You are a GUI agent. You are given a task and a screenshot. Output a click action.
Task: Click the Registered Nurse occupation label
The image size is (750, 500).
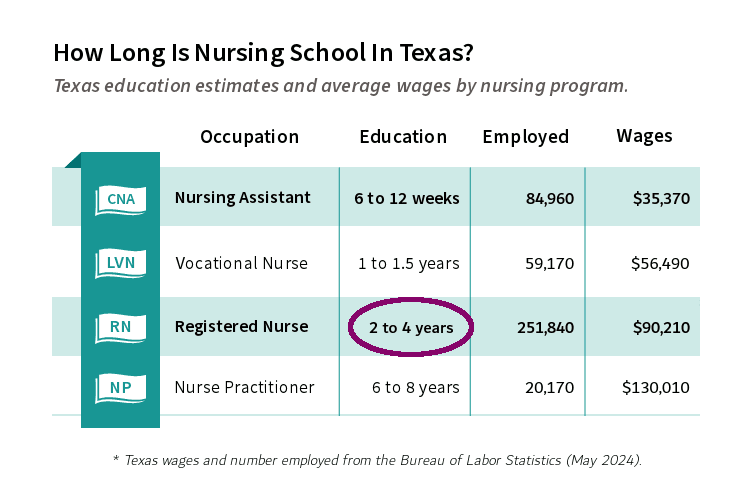tap(242, 326)
